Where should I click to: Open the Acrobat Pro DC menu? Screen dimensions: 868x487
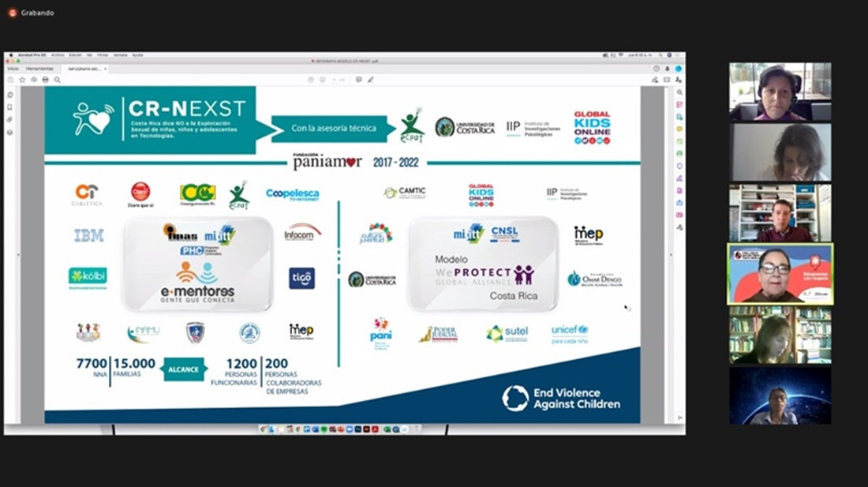pyautogui.click(x=31, y=55)
